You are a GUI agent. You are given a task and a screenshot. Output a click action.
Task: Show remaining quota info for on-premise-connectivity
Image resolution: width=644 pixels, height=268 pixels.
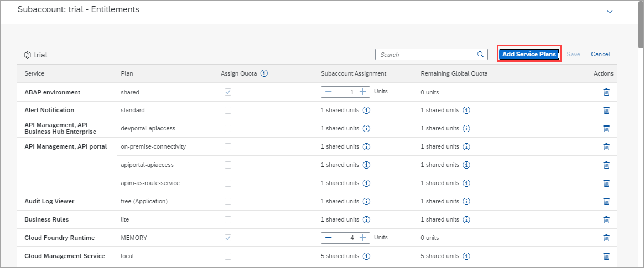click(x=466, y=146)
